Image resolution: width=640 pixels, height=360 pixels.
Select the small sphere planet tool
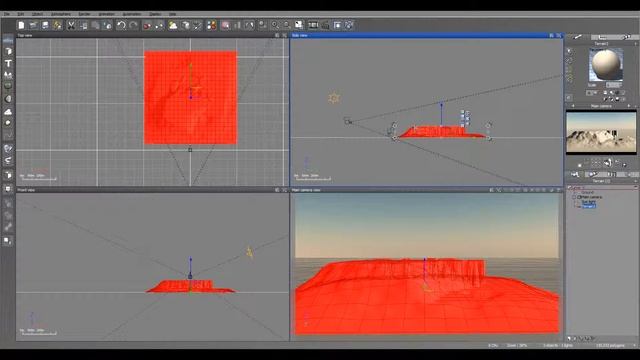[8, 123]
